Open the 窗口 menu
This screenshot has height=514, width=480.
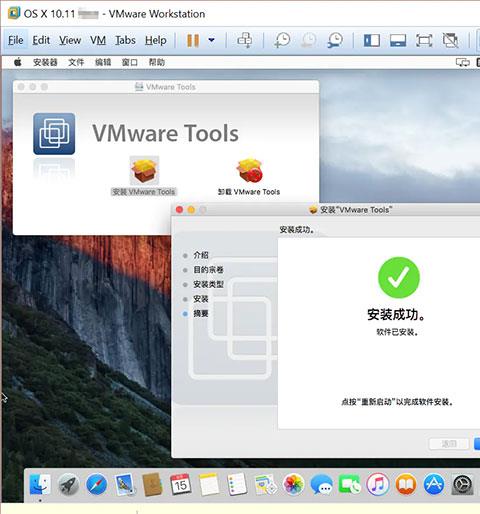point(130,62)
